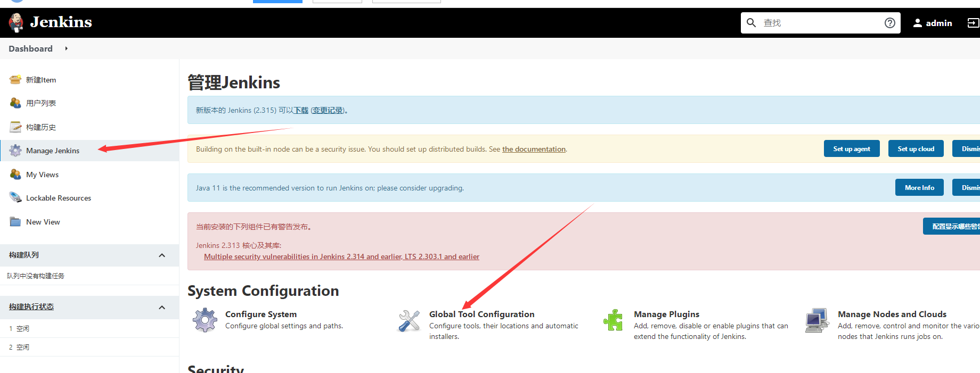Click the Jenkins butler logo icon
This screenshot has height=373, width=980.
click(x=17, y=23)
